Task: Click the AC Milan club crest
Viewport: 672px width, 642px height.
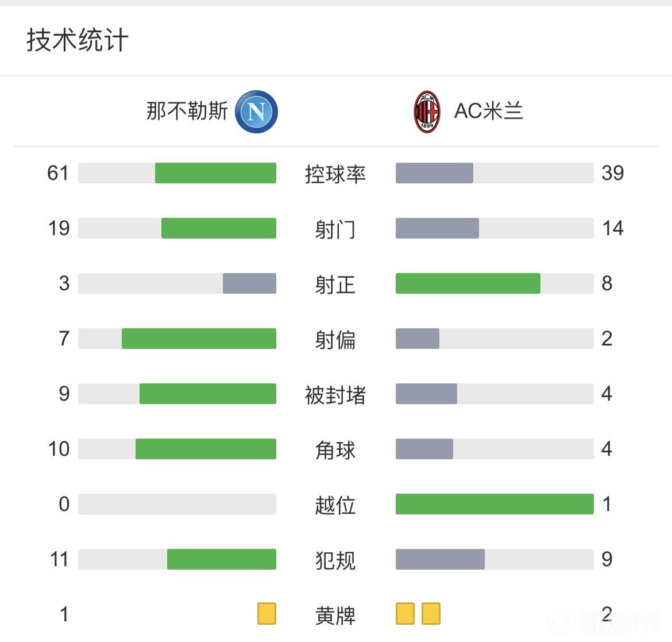Action: click(427, 112)
